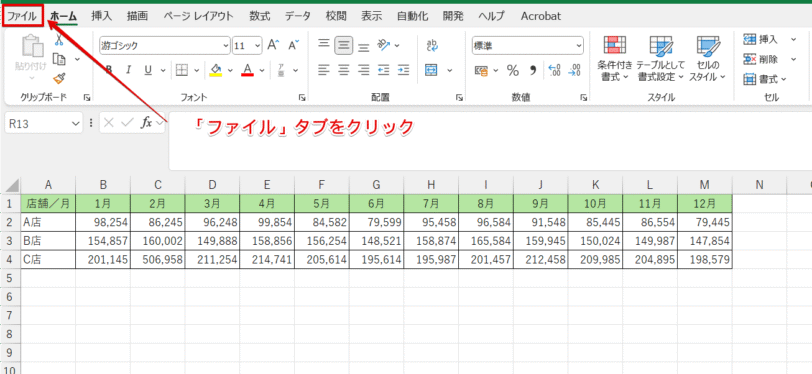Open number format dialog launcher
This screenshot has width=812, height=374.
(x=584, y=97)
